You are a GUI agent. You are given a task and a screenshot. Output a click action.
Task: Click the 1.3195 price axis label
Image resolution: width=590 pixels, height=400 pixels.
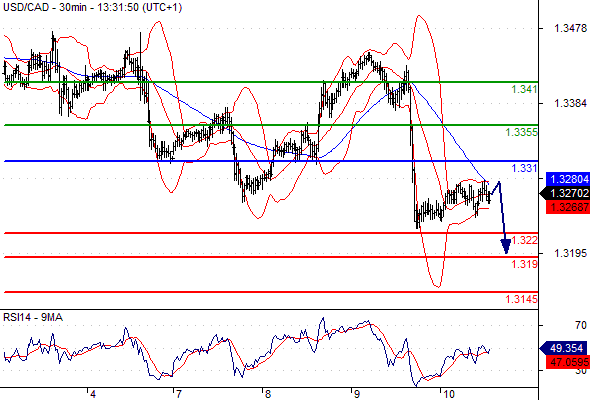coord(570,253)
